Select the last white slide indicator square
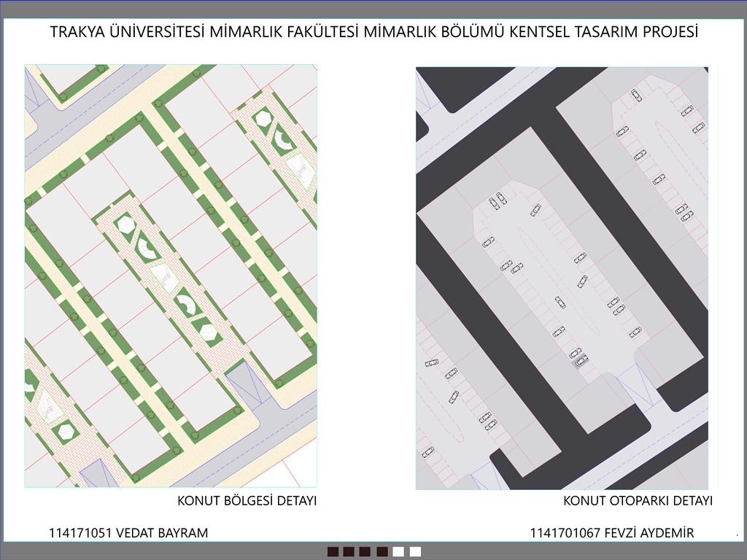 415,551
